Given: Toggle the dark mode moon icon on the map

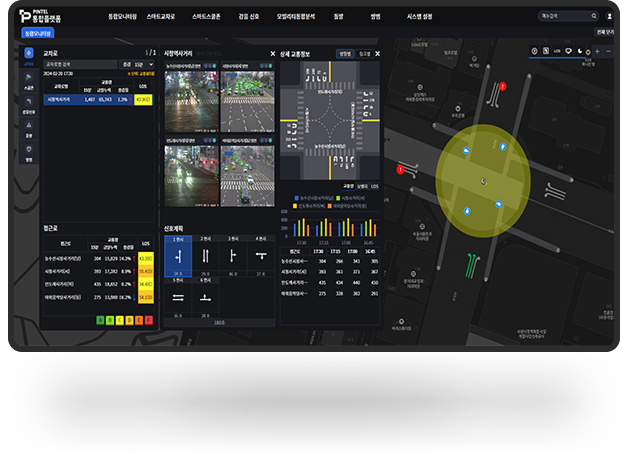Looking at the screenshot, I should 582,50.
